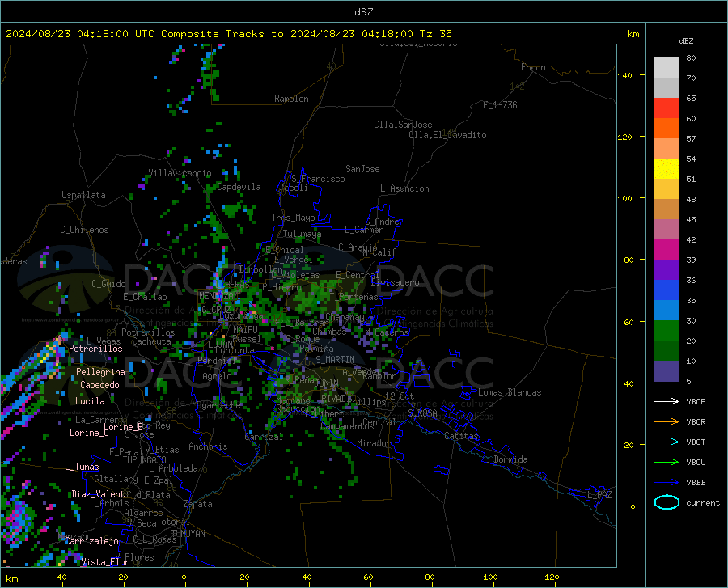
Task: Click the 'Tz 35' value in header
Action: click(x=435, y=34)
